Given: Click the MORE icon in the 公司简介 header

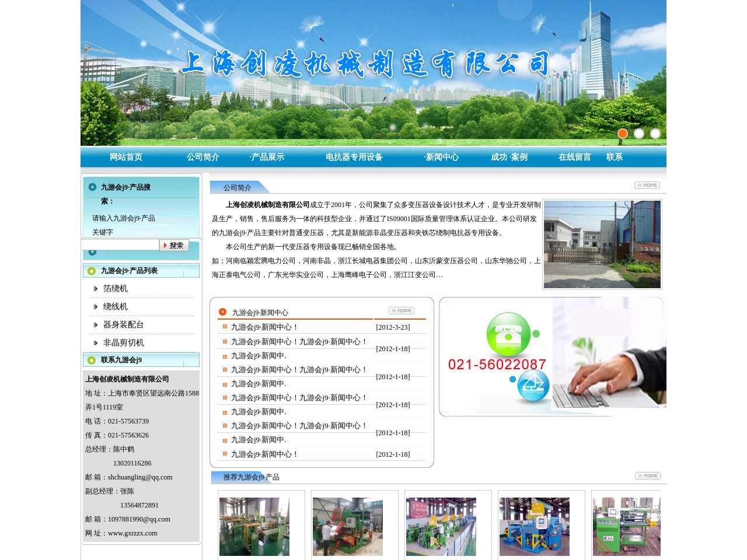Looking at the screenshot, I should [x=646, y=185].
